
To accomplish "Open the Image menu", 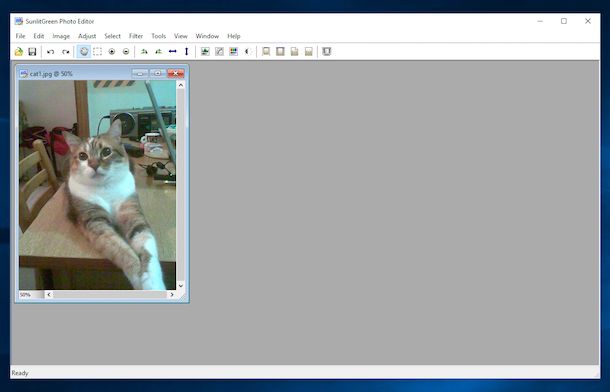I will click(x=61, y=36).
